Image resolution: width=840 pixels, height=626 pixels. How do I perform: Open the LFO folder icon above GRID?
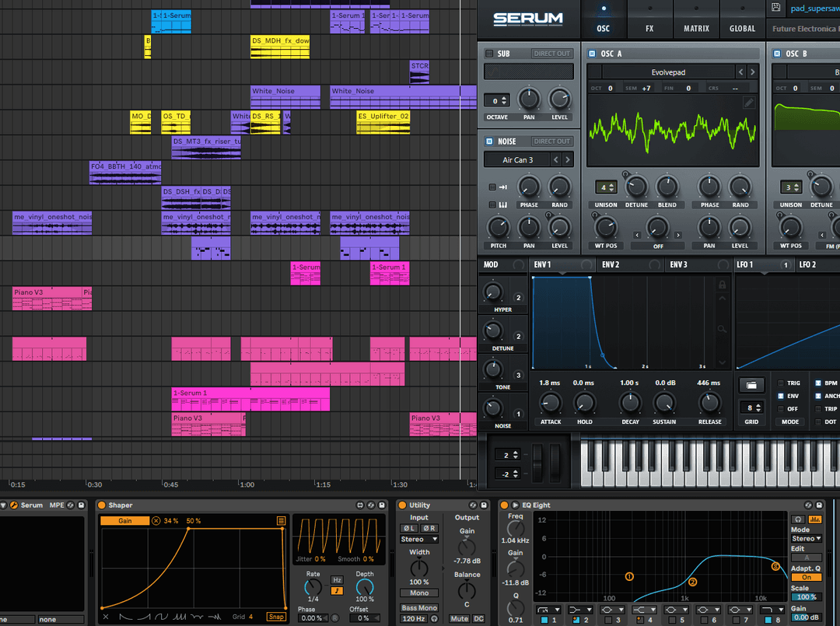tap(751, 385)
